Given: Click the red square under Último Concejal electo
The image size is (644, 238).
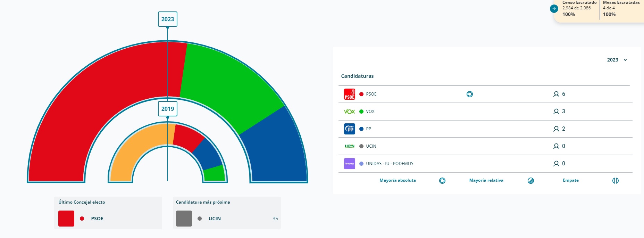Looking at the screenshot, I should 66,219.
